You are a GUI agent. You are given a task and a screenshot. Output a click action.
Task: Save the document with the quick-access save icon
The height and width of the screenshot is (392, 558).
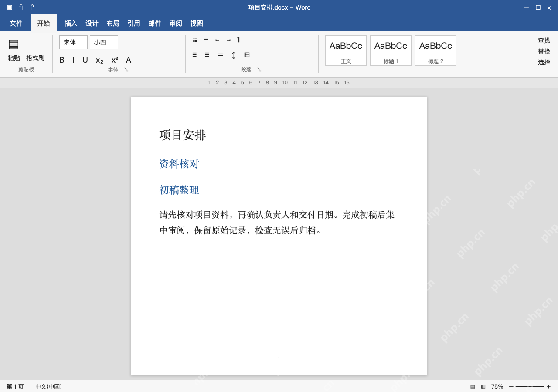click(10, 7)
